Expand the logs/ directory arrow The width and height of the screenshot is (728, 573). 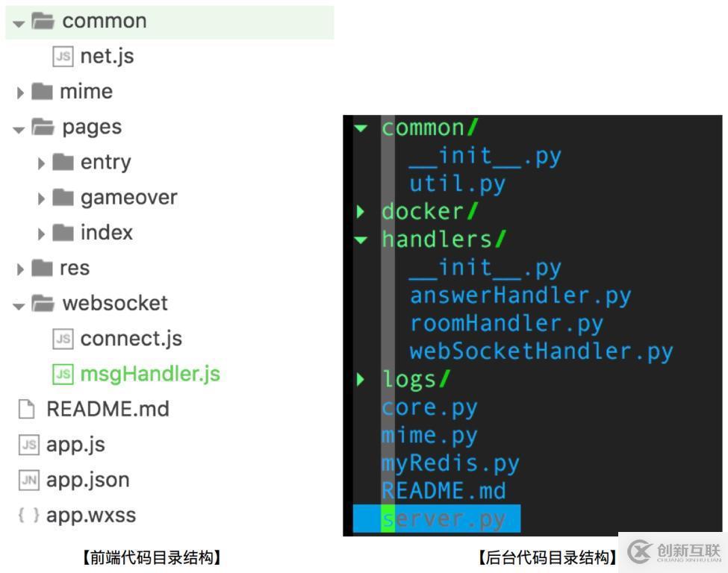[361, 379]
